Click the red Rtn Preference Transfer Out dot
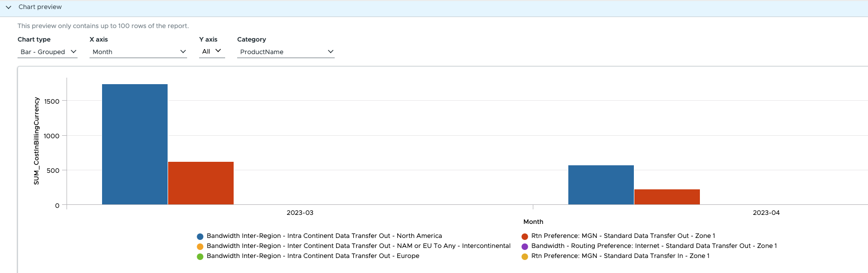The width and height of the screenshot is (868, 273). [x=525, y=236]
